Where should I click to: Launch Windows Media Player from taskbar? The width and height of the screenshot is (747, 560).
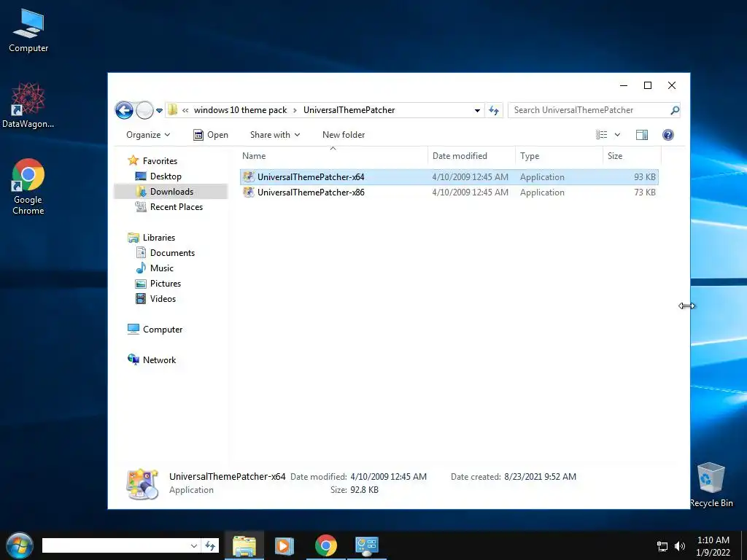(x=285, y=546)
